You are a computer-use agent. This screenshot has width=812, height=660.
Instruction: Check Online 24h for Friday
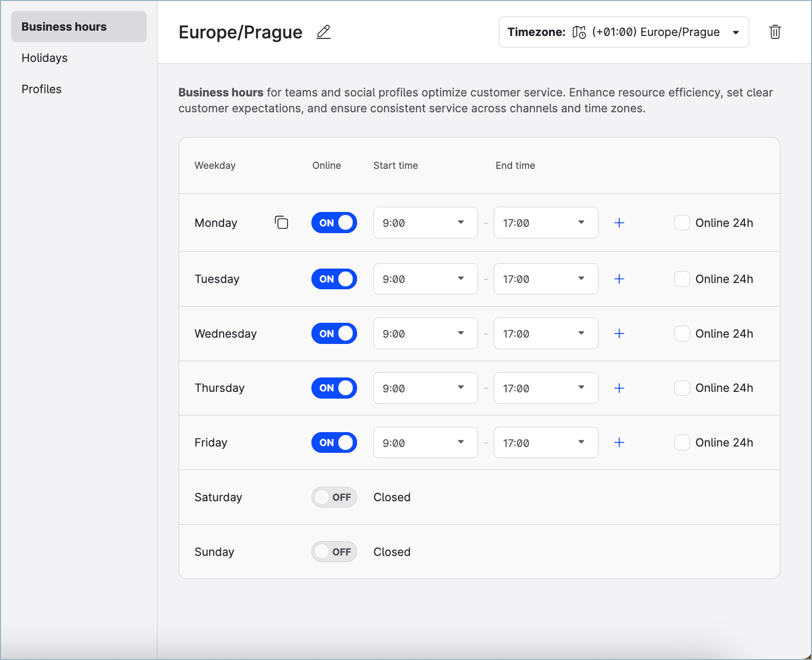682,443
